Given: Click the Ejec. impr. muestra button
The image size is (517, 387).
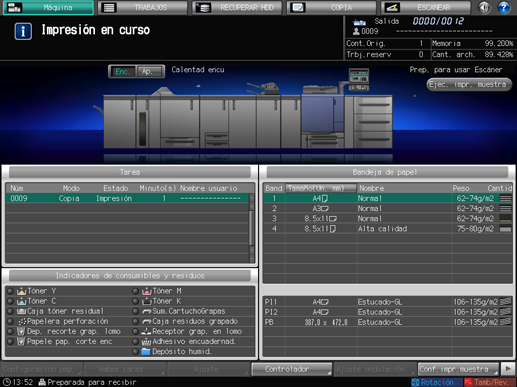Looking at the screenshot, I should 469,84.
